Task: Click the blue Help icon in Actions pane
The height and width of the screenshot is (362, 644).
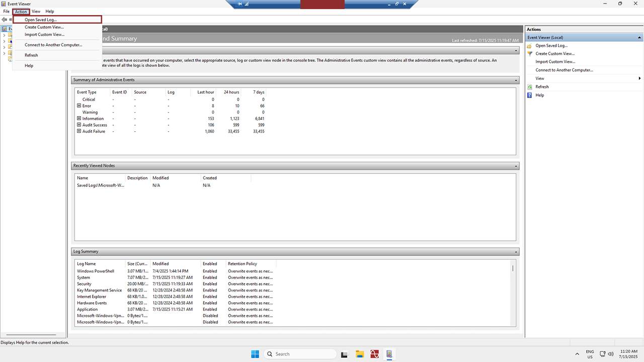Action: coord(530,95)
